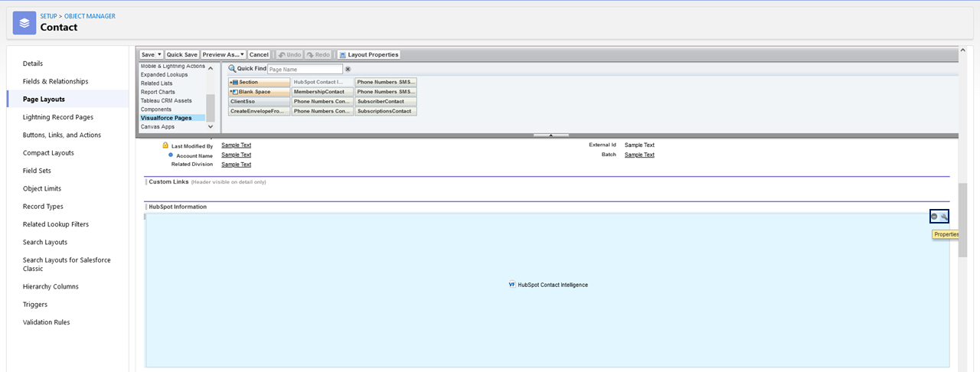This screenshot has height=372, width=980.
Task: Click the Contact object layers icon
Action: [24, 23]
